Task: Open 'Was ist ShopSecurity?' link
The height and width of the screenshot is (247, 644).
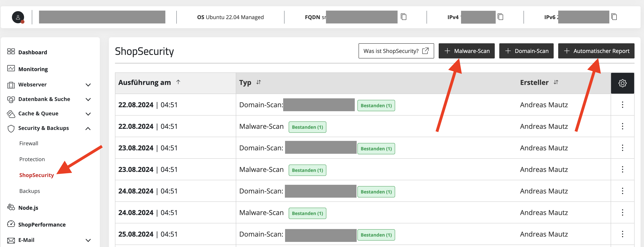Action: click(x=396, y=51)
